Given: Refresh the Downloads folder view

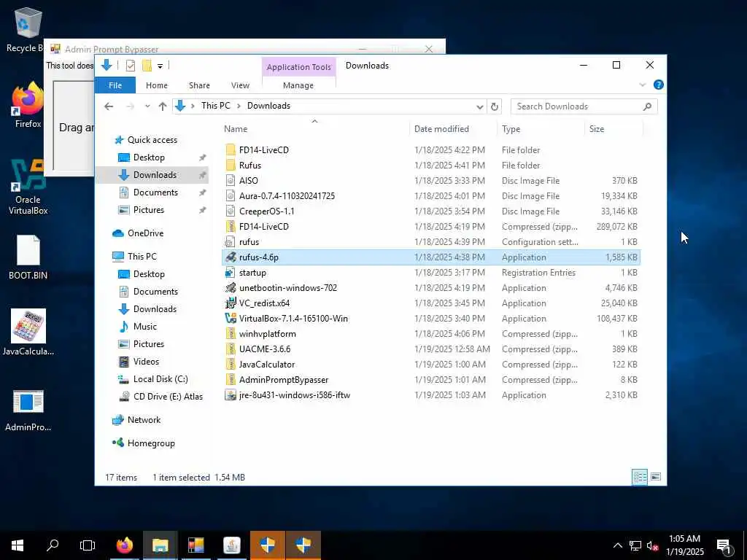Looking at the screenshot, I should point(495,106).
